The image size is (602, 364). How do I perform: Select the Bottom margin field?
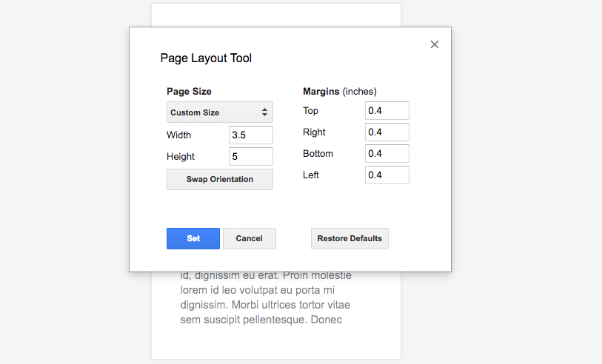click(387, 154)
